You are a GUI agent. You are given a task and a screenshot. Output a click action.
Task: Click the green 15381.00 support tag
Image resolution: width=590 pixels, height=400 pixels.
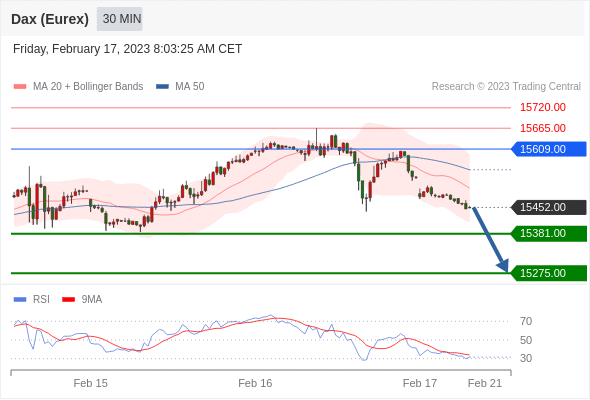[549, 234]
